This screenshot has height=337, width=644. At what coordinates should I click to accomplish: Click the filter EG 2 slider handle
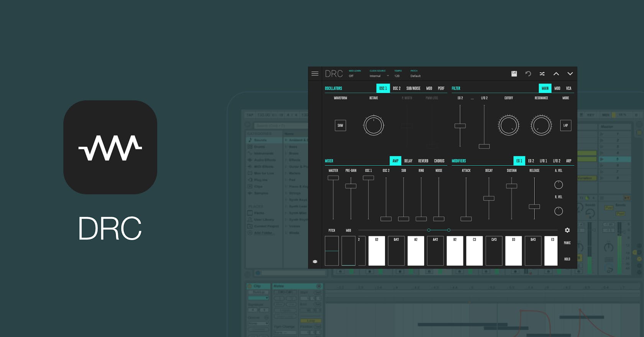(x=460, y=126)
